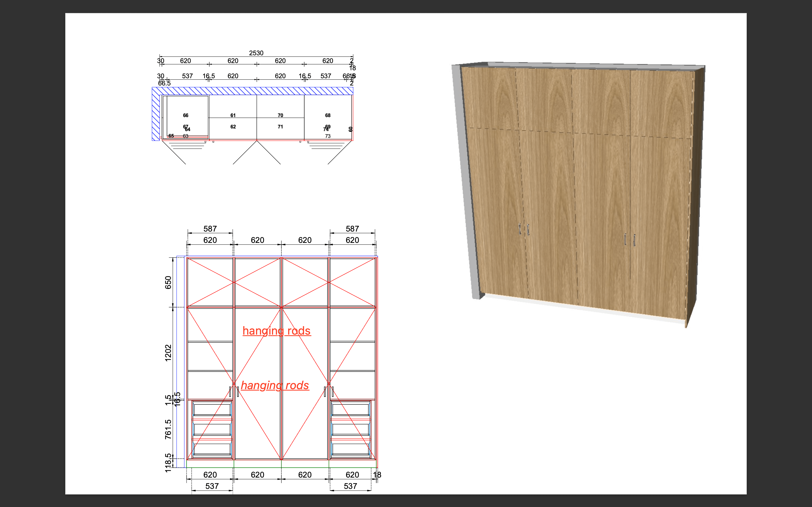Select part number 71 in plan view
Image resolution: width=812 pixels, height=507 pixels.
280,127
